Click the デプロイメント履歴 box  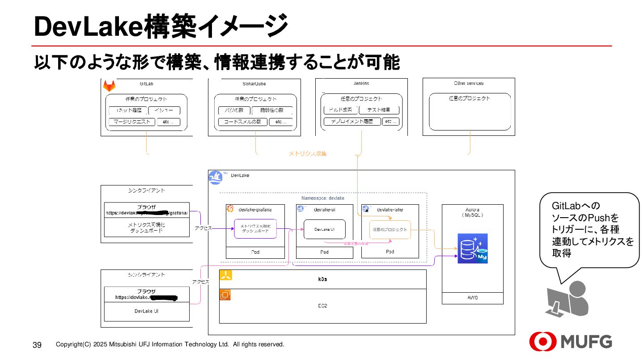352,121
